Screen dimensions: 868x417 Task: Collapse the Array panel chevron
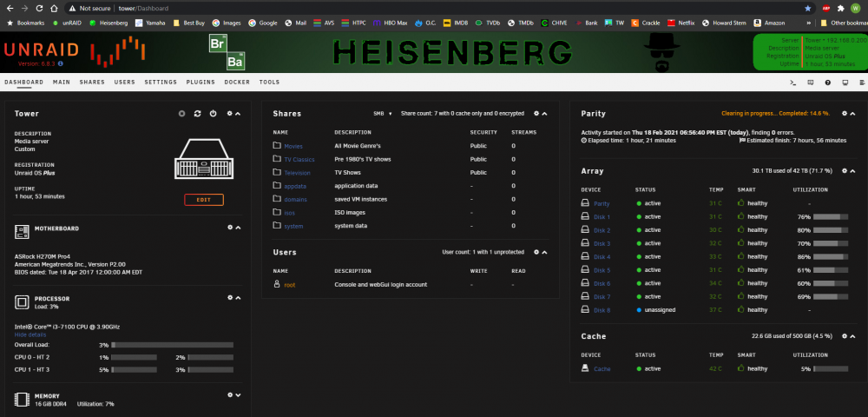853,170
